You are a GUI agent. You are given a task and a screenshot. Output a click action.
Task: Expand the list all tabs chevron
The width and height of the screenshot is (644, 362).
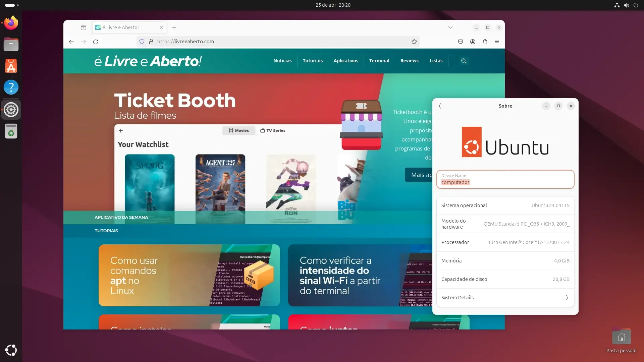tap(450, 27)
